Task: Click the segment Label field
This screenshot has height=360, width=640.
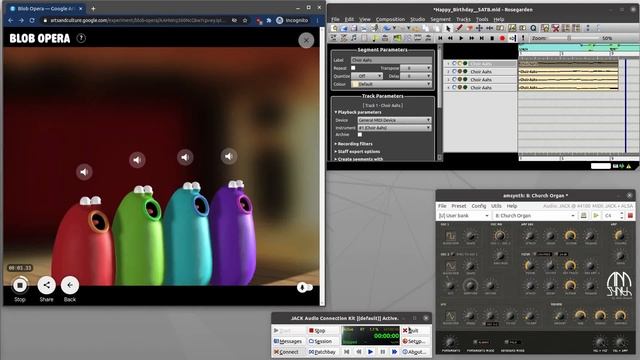Action: click(x=391, y=60)
